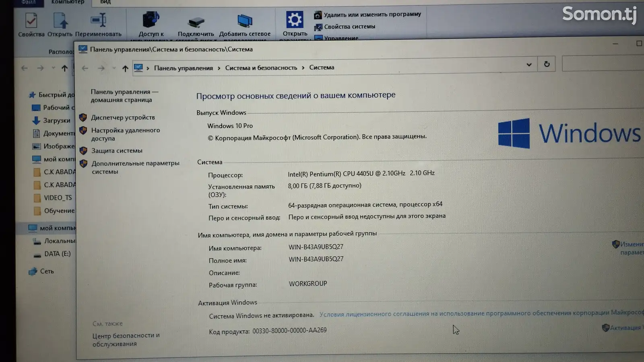The height and width of the screenshot is (362, 644).
Task: Open Advanced system settings link
Action: pyautogui.click(x=135, y=167)
